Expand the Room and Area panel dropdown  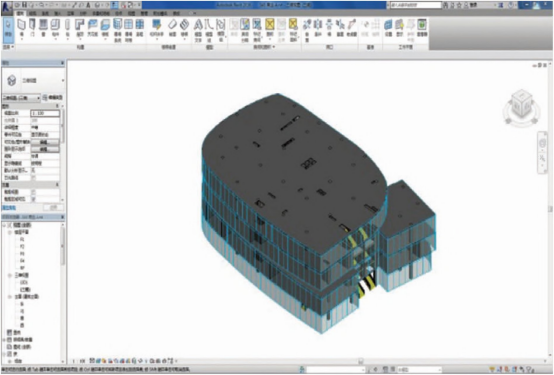(265, 47)
